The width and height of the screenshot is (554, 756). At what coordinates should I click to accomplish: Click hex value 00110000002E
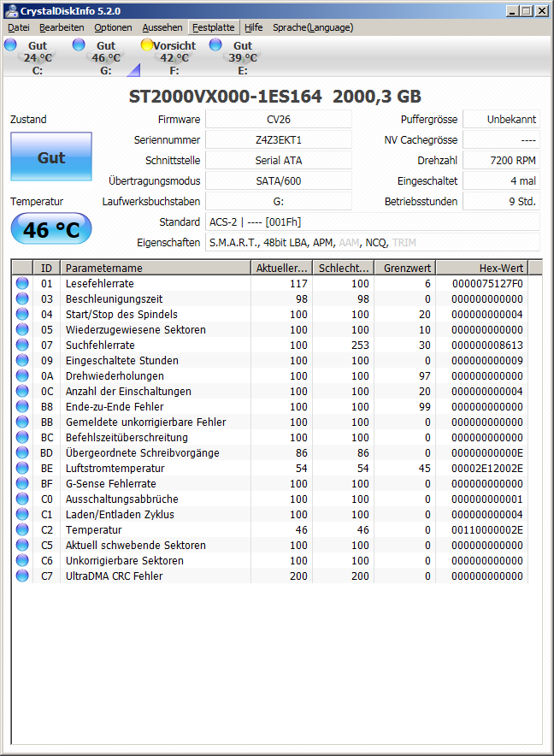tap(487, 530)
